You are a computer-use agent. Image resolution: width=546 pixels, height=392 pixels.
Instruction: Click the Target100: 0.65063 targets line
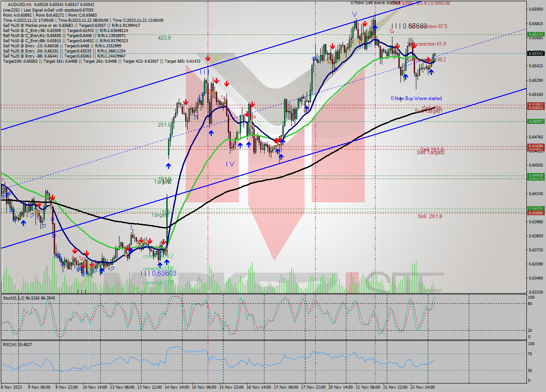pos(102,61)
